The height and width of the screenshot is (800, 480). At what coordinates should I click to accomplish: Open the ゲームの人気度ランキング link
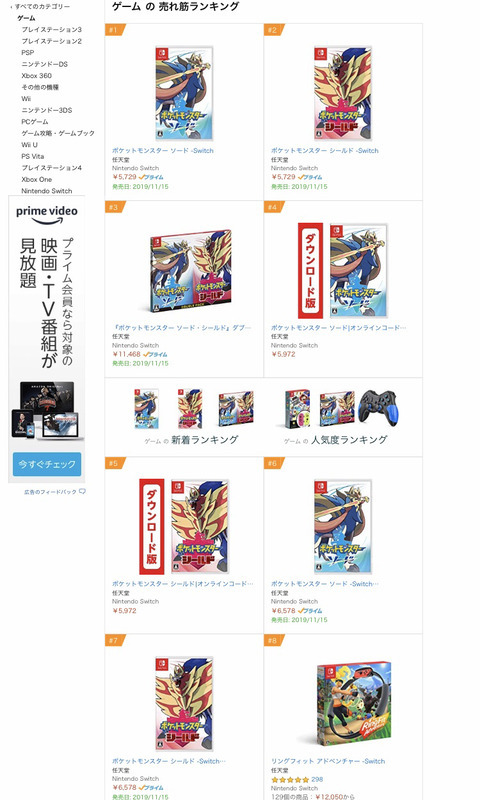pos(336,440)
